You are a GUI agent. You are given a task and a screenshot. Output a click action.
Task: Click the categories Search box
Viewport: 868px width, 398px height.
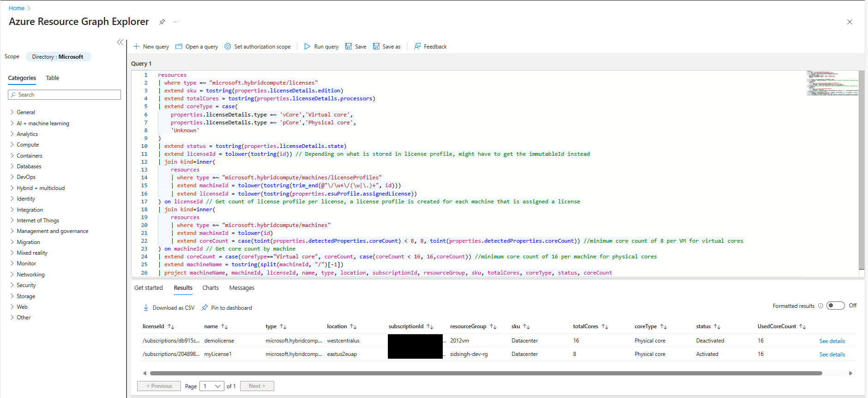click(65, 95)
